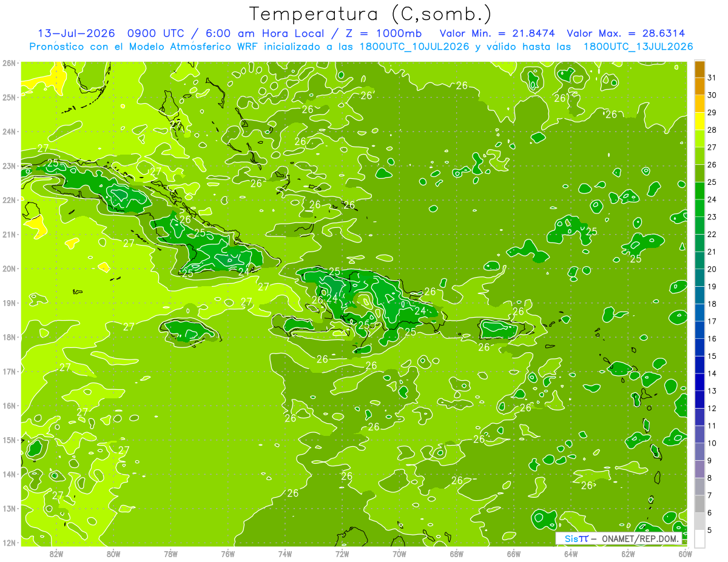Click the legend scale value "12"
This screenshot has width=728, height=562.
point(712,408)
